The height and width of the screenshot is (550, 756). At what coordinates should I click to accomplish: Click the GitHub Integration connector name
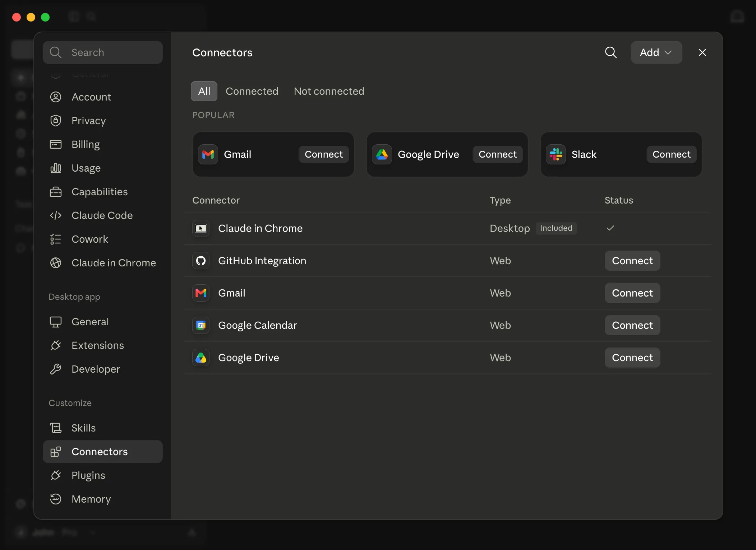coord(262,261)
